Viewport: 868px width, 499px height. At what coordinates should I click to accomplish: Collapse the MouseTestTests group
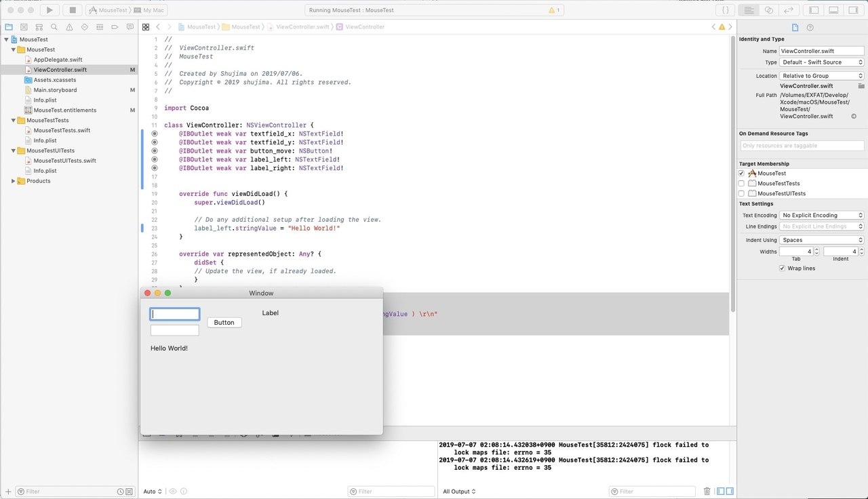(14, 120)
